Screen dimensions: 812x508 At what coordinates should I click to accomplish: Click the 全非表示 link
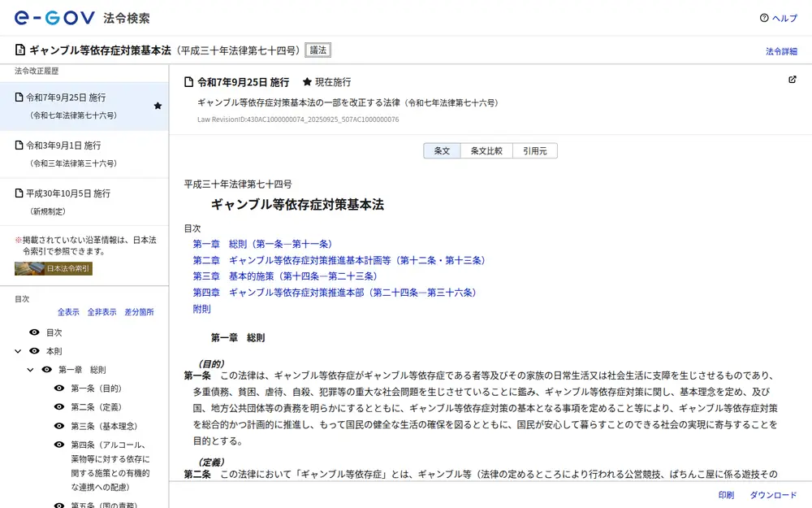101,312
